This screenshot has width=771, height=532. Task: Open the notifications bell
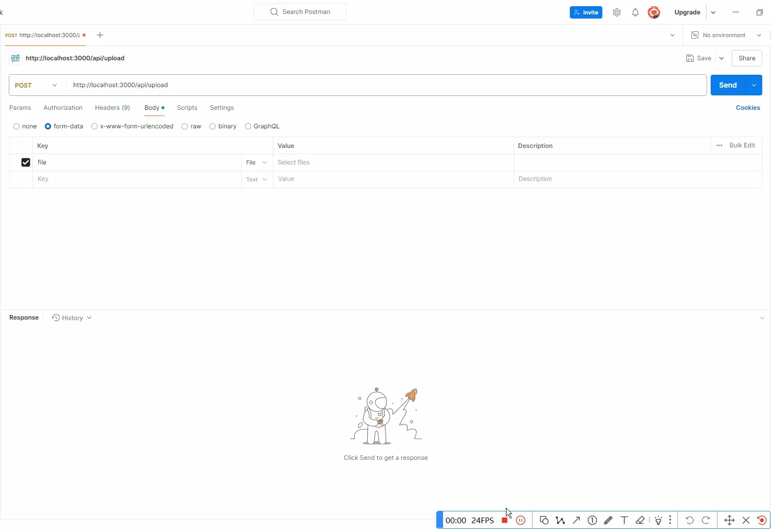pyautogui.click(x=635, y=12)
